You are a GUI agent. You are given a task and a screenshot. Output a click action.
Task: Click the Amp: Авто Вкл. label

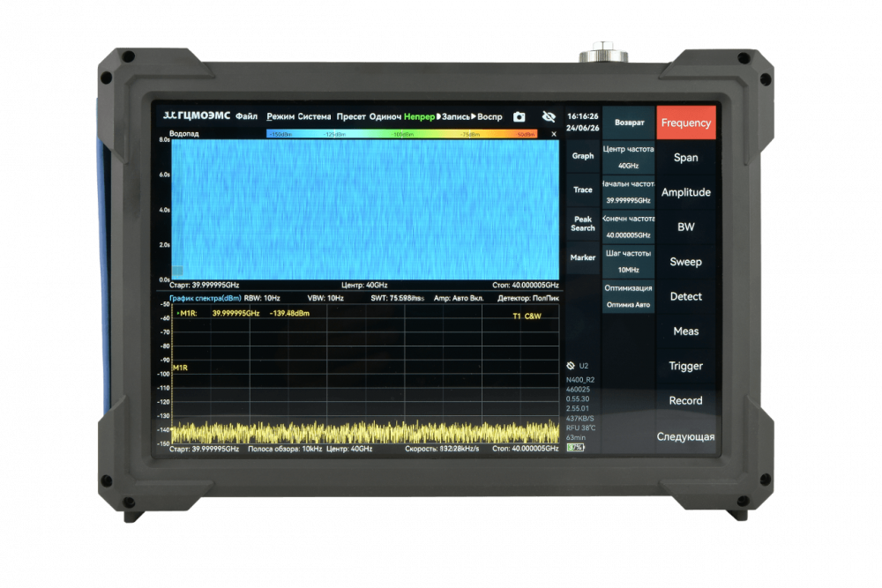(x=459, y=298)
